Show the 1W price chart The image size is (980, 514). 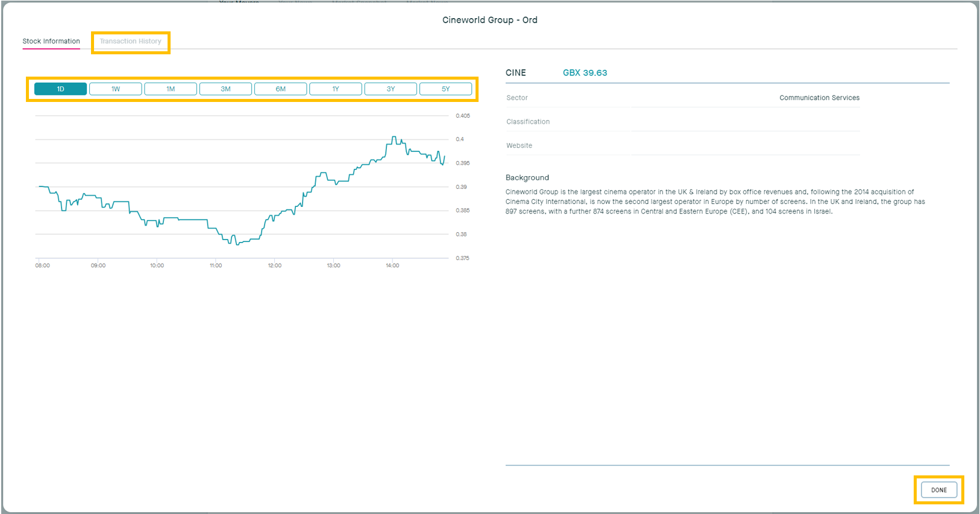116,89
